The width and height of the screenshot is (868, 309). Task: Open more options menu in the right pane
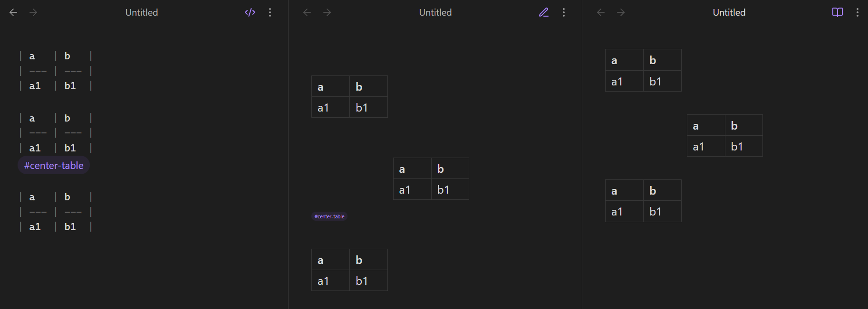point(858,12)
